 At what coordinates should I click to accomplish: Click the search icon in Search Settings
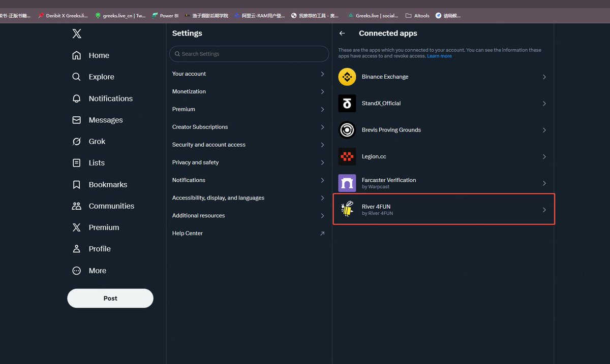point(177,54)
